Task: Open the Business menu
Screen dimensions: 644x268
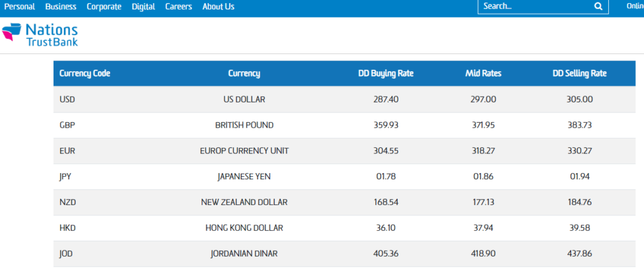Action: pyautogui.click(x=61, y=6)
